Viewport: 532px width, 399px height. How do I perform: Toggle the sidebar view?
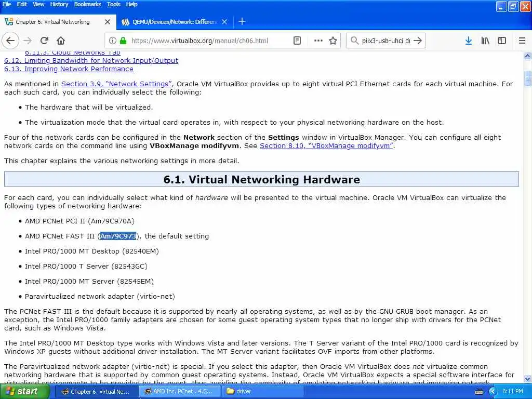(502, 41)
